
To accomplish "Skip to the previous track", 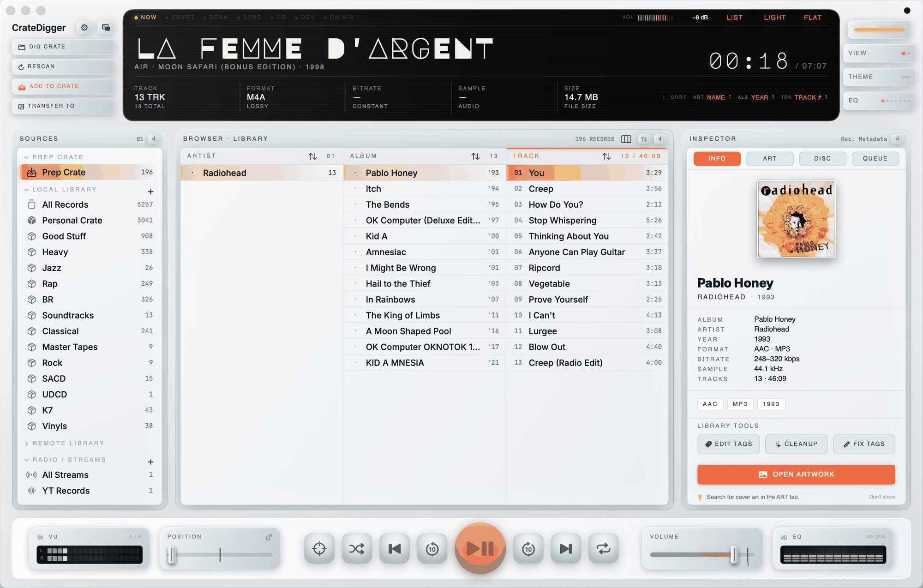I will [x=395, y=549].
